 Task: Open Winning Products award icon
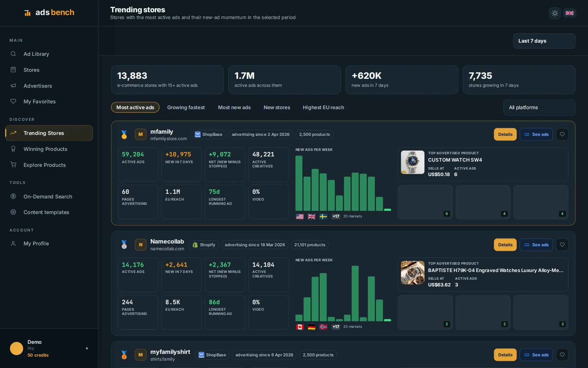point(13,149)
